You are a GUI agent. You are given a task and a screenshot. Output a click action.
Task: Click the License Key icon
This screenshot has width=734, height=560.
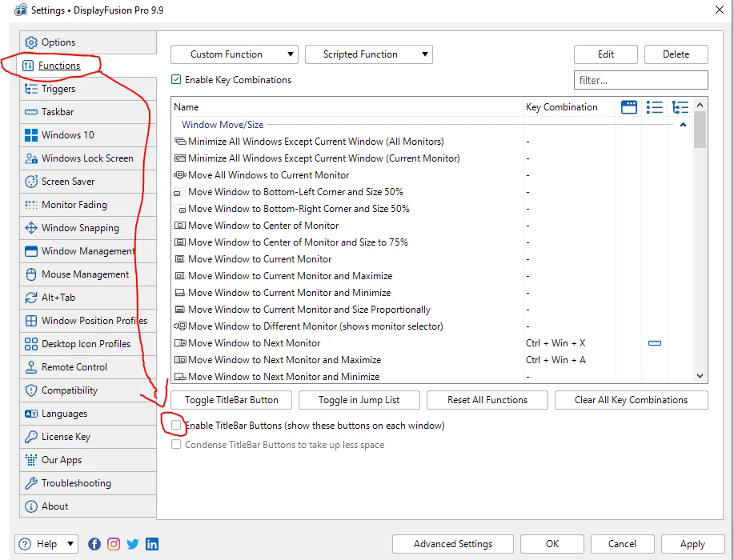click(x=31, y=437)
